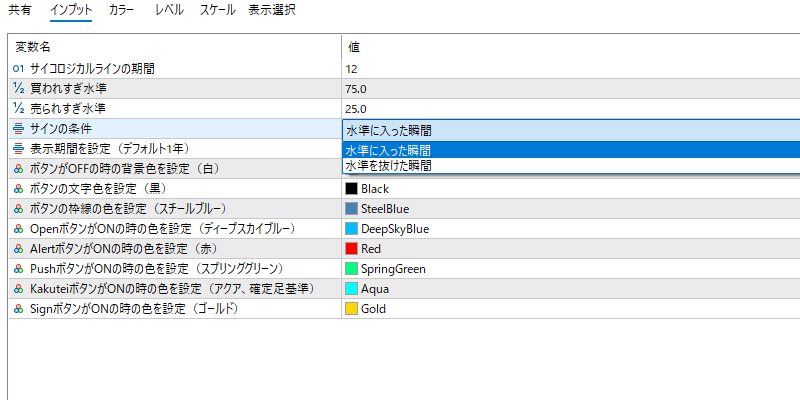The image size is (800, 400).
Task: Click the enum icon beside サインの条件
Action: (x=19, y=129)
